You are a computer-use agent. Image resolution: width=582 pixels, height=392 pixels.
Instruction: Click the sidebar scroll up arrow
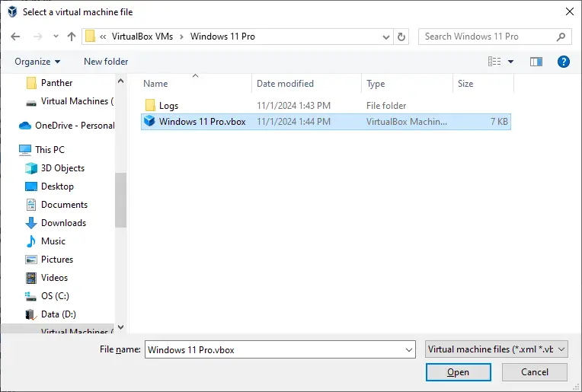click(x=120, y=81)
